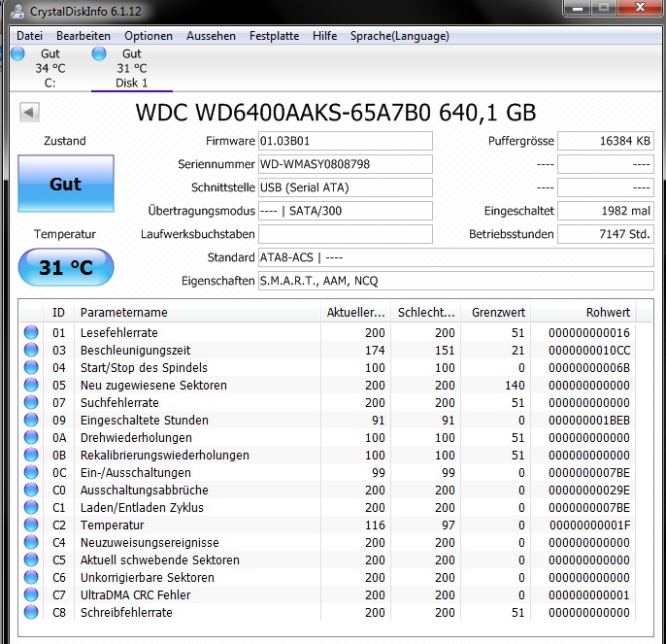Click blue status orb for drive C:
Screen dimensions: 666x644
coord(17,53)
